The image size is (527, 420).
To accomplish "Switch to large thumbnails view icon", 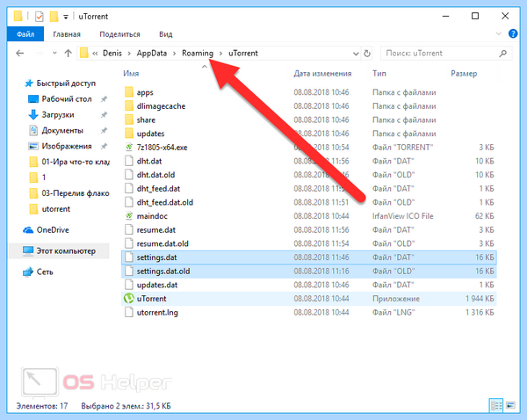I will (510, 405).
